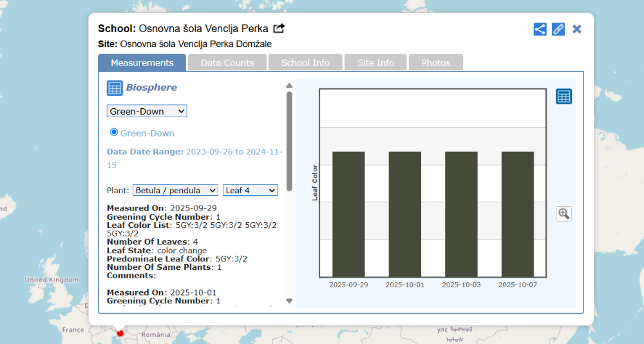The image size is (644, 344).
Task: Open school page via external link icon
Action: click(279, 28)
